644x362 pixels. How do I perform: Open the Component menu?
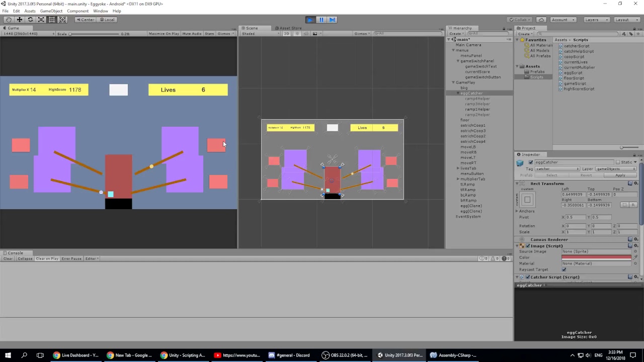tap(77, 11)
